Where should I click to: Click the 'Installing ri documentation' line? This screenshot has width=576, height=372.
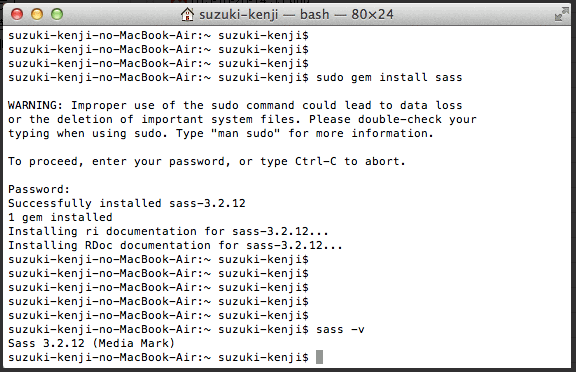point(168,231)
